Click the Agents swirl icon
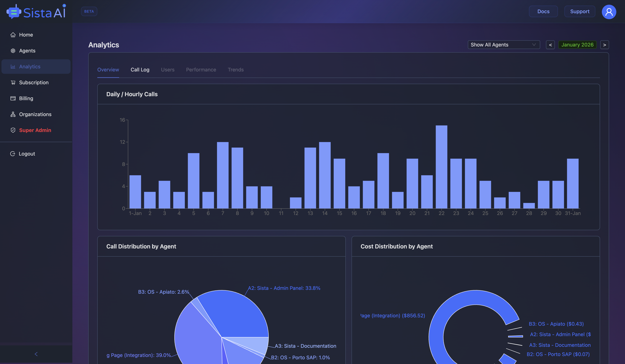This screenshot has width=625, height=364. [13, 51]
